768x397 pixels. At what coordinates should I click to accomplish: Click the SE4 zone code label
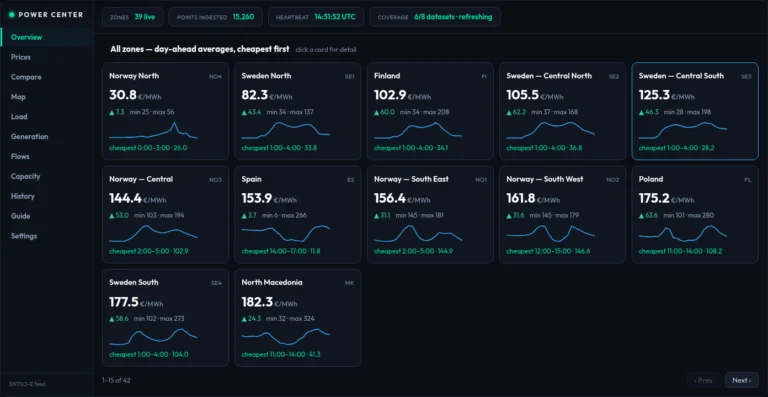pyautogui.click(x=216, y=283)
